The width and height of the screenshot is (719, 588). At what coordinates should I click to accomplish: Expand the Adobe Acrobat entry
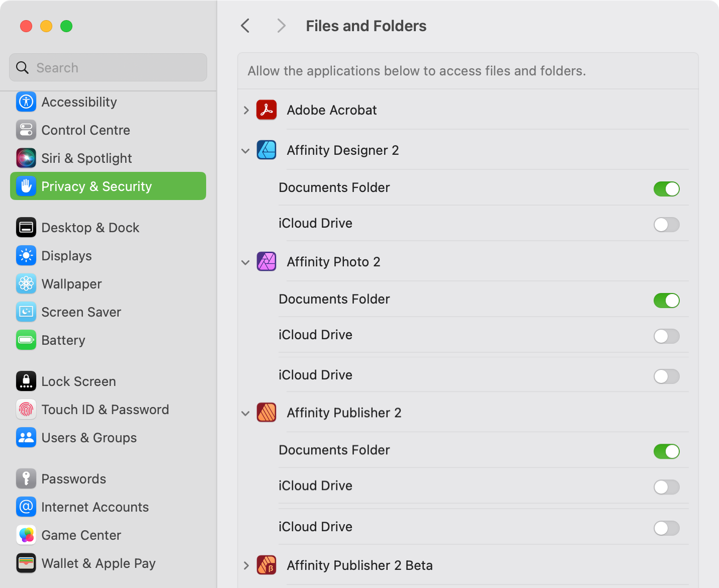click(246, 110)
